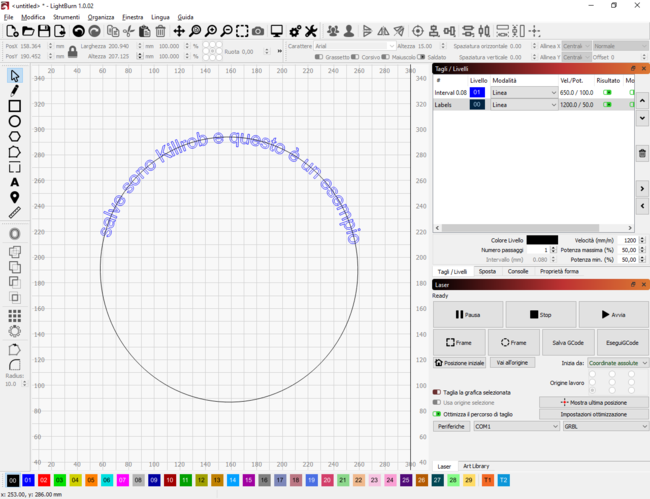The height and width of the screenshot is (499, 650).
Task: Select the text creation tool
Action: pyautogui.click(x=15, y=182)
